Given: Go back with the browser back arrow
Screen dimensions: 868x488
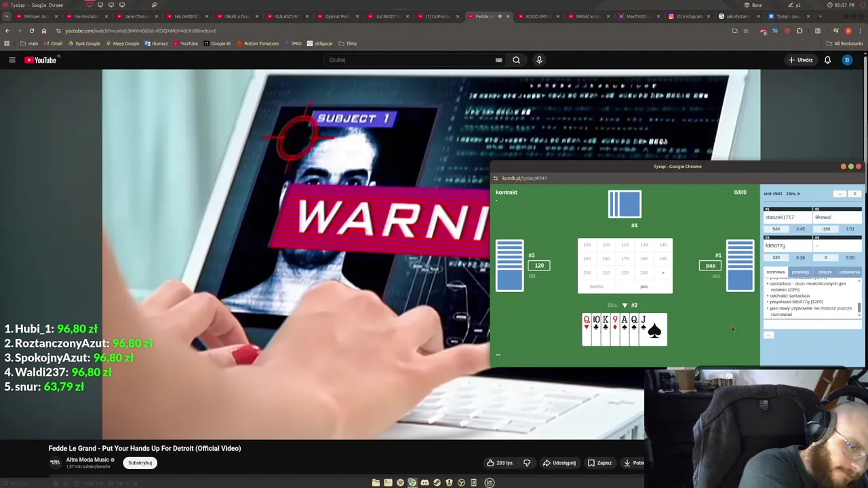Looking at the screenshot, I should point(7,30).
